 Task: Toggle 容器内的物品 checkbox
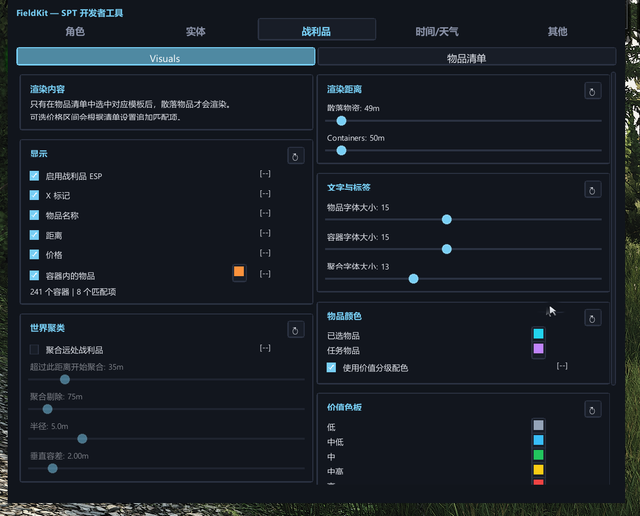pyautogui.click(x=34, y=276)
